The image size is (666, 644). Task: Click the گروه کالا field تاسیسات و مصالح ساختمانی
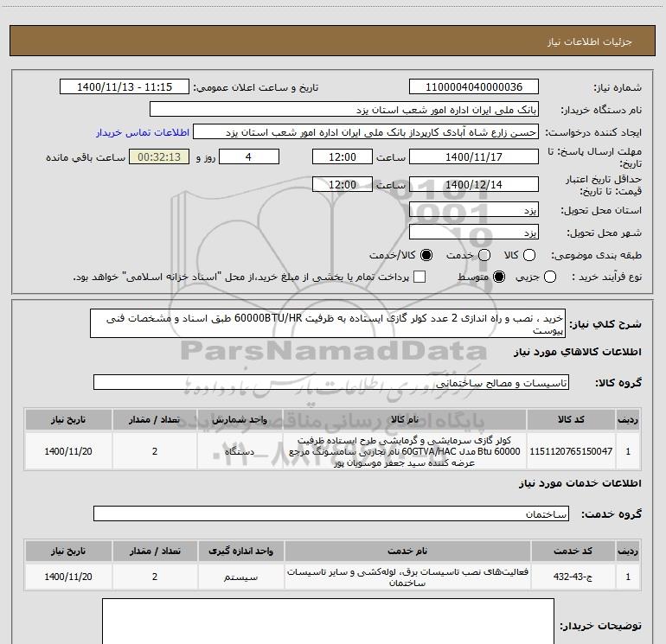click(x=331, y=382)
